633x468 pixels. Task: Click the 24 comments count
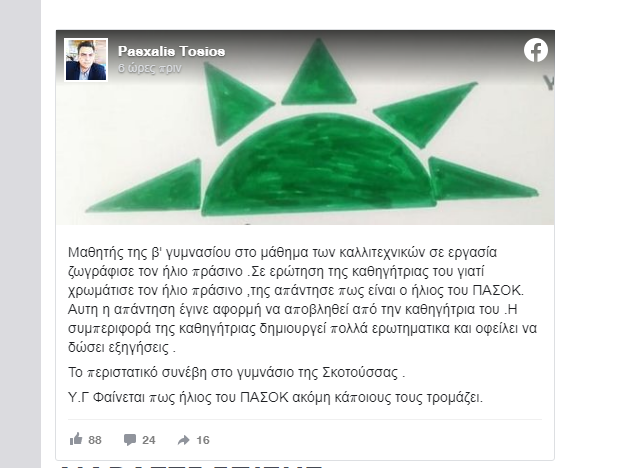tap(149, 440)
